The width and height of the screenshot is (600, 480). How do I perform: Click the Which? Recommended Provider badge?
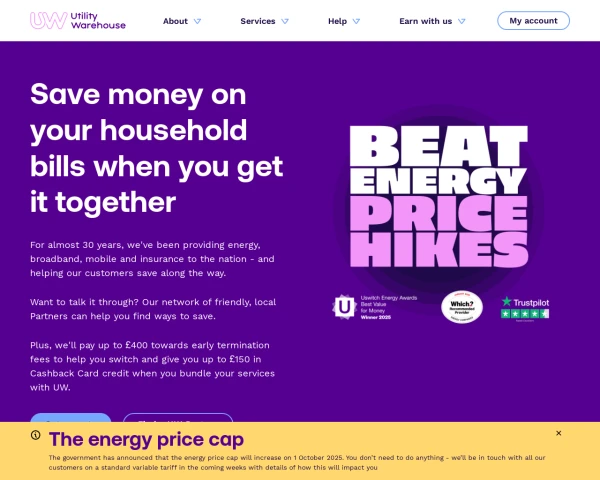click(462, 307)
